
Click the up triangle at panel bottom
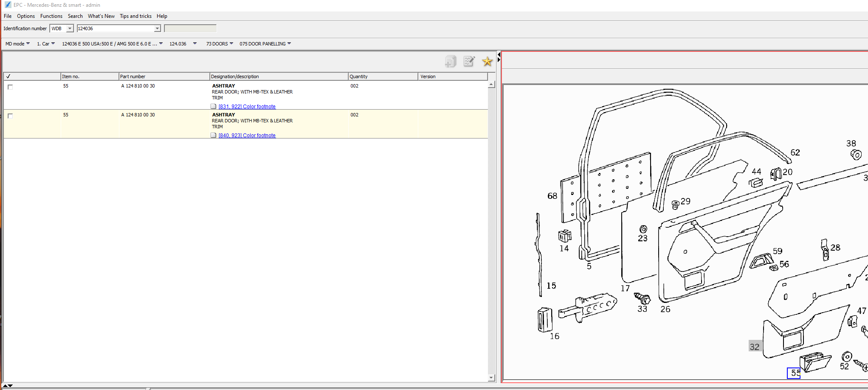5,386
